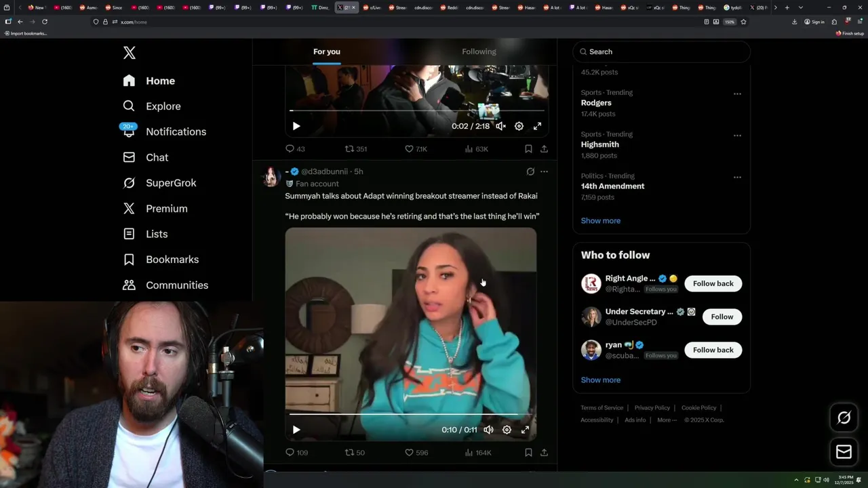Open more options for Rodgers trend
Image resolution: width=868 pixels, height=488 pixels.
[x=737, y=94]
